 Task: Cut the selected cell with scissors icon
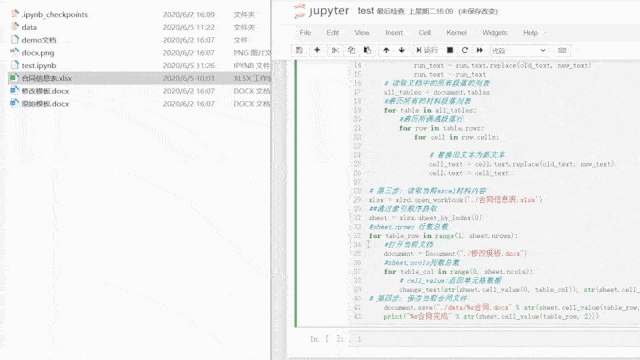(x=335, y=50)
